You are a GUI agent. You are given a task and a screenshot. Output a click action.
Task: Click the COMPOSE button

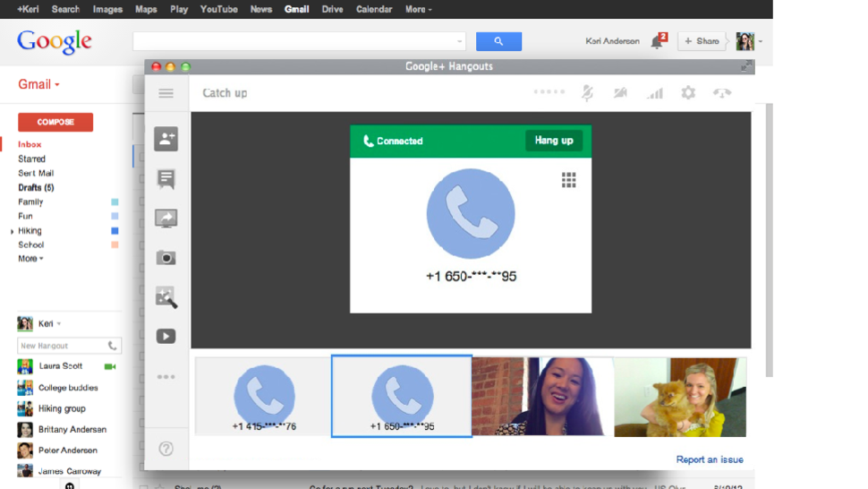tap(55, 122)
